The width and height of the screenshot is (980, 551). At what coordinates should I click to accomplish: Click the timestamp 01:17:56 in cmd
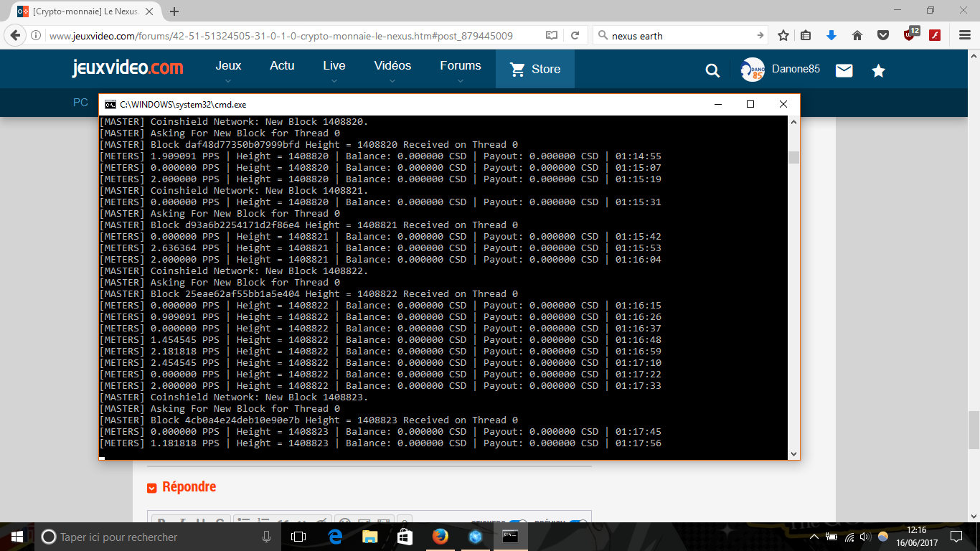click(x=639, y=443)
